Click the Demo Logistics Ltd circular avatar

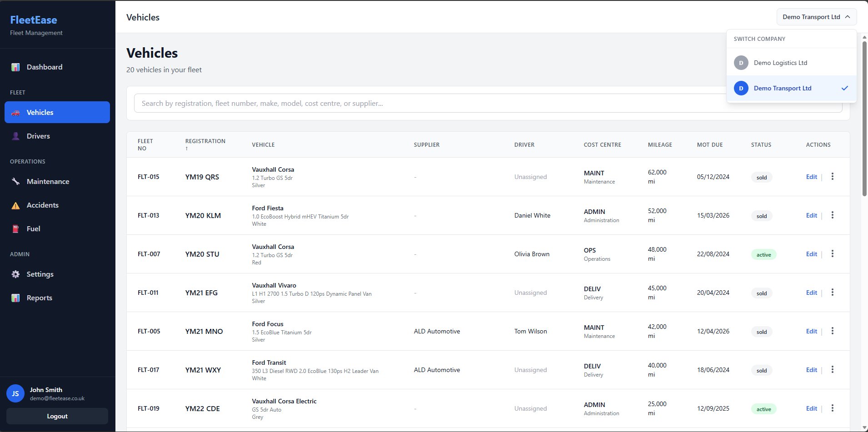(741, 63)
